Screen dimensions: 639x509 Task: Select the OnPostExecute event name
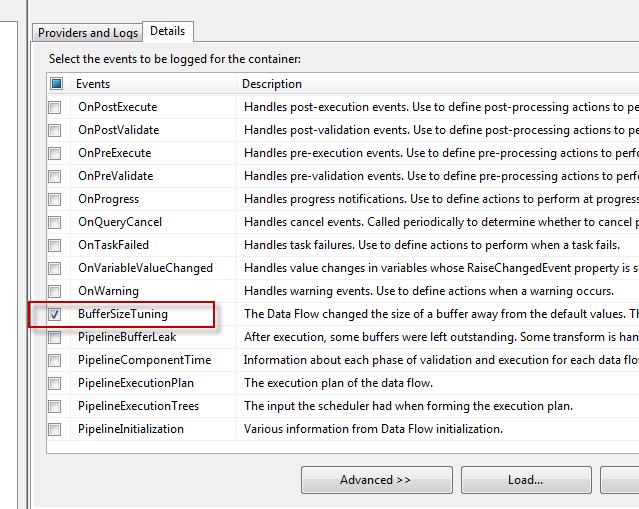pos(118,107)
